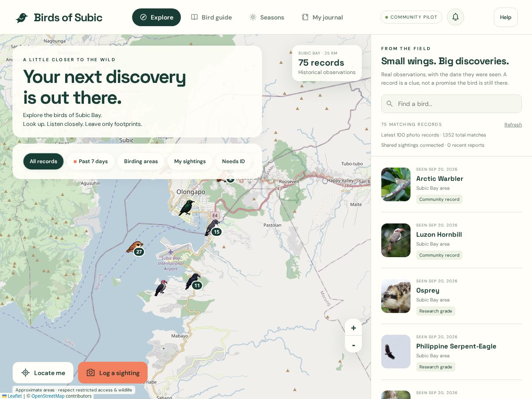Select the My sightings filter
This screenshot has width=532, height=399.
click(190, 161)
